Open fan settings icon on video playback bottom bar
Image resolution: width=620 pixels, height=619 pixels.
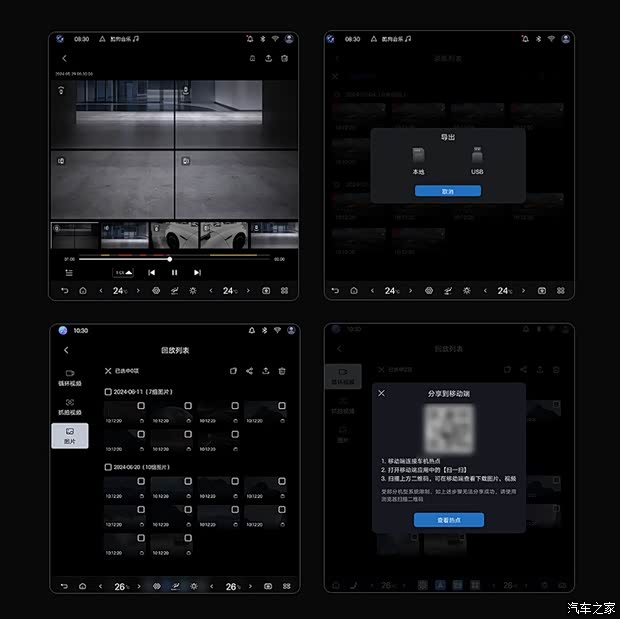point(156,291)
